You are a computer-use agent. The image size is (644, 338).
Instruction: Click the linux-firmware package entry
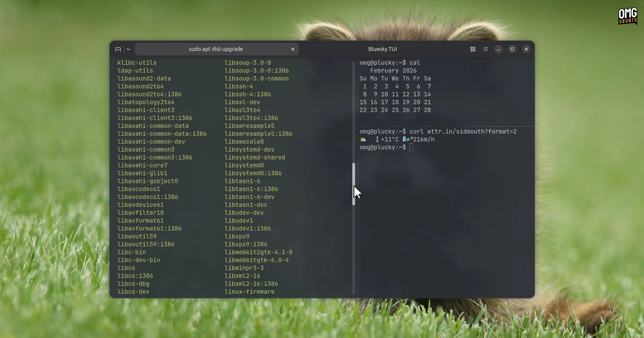249,292
